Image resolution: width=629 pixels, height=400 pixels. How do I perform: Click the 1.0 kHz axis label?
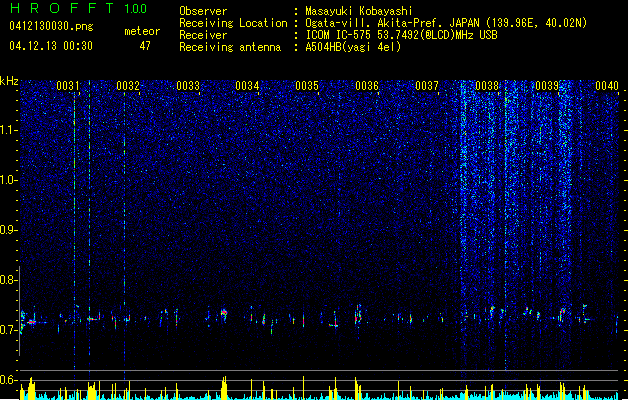tap(8, 180)
